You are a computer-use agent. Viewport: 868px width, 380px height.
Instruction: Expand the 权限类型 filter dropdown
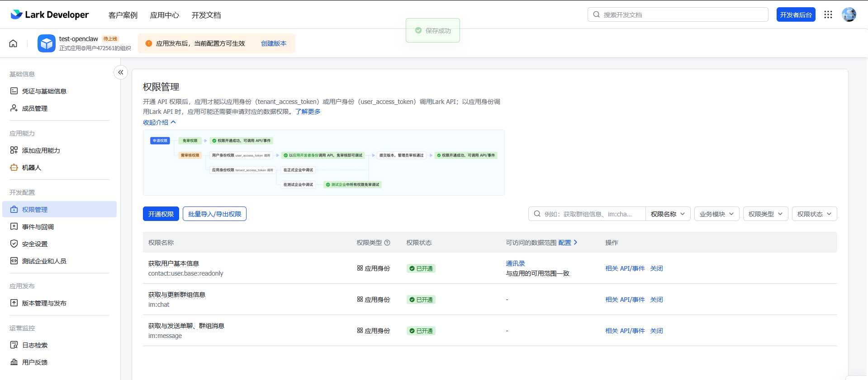(x=765, y=214)
